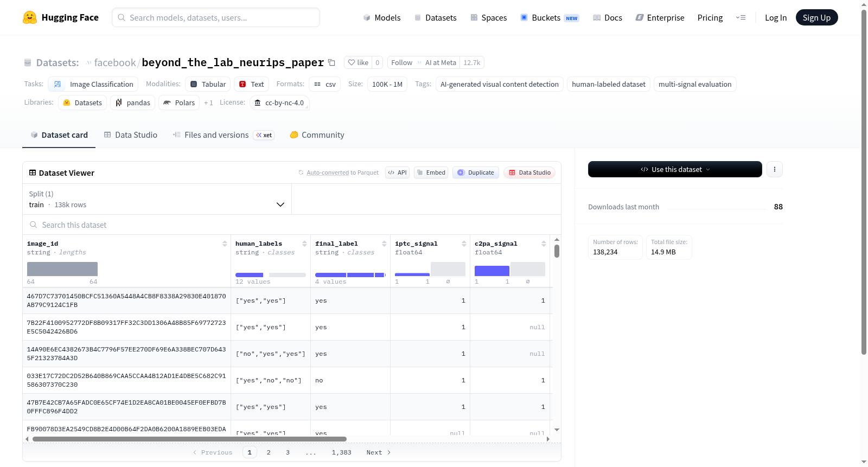Click the search magnifier in dataset search
This screenshot has height=467, width=868.
tap(34, 225)
